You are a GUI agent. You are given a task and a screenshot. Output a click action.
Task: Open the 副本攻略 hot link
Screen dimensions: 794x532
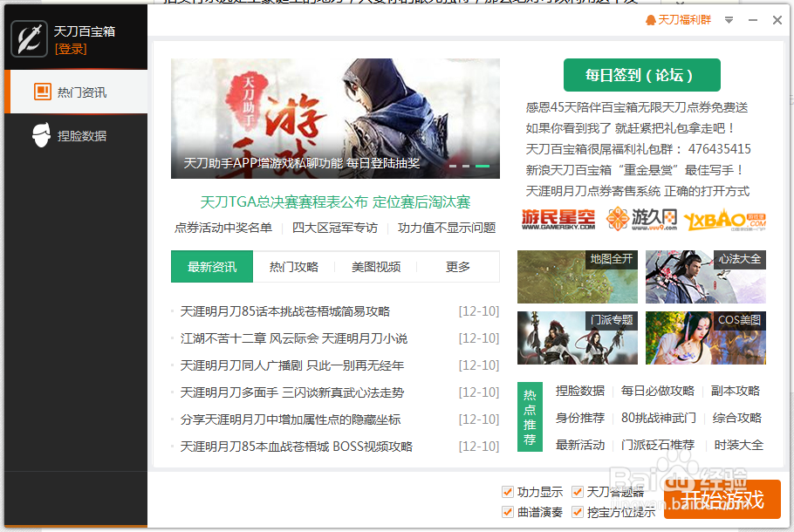736,391
